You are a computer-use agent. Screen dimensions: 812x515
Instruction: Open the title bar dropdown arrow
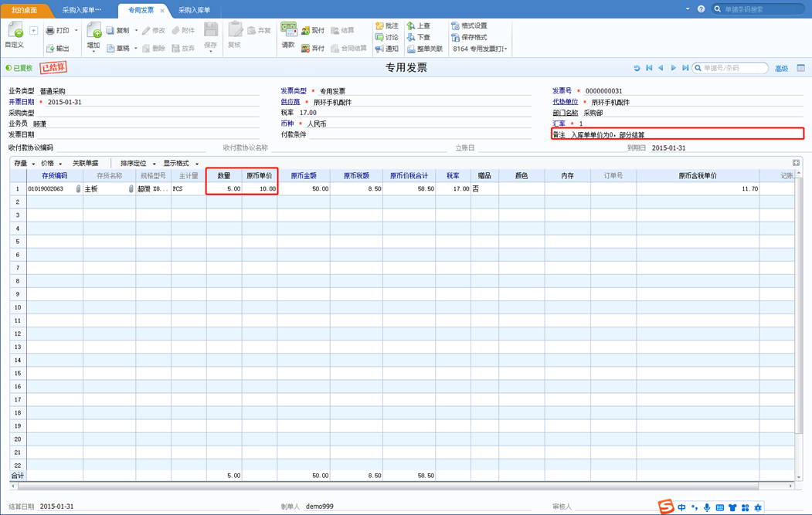(687, 8)
